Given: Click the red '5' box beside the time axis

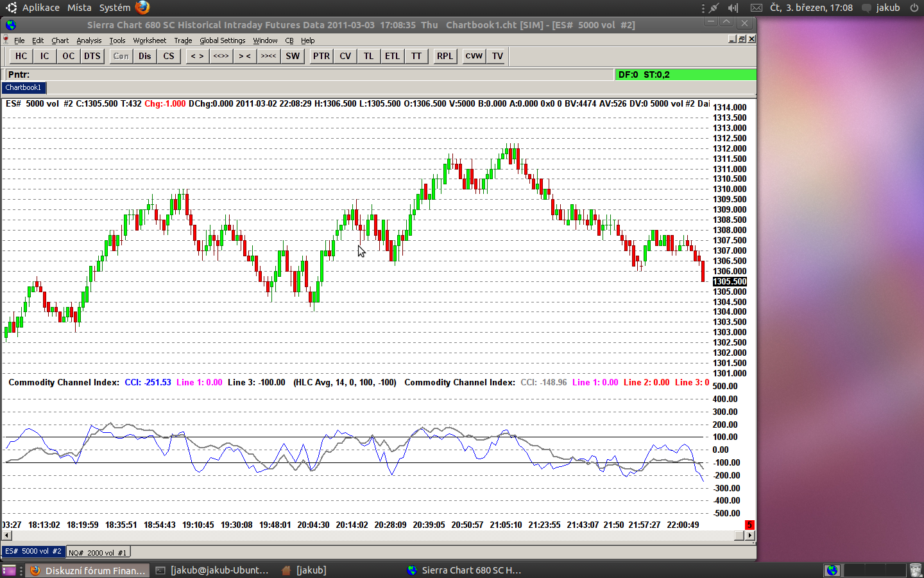Looking at the screenshot, I should (x=749, y=525).
